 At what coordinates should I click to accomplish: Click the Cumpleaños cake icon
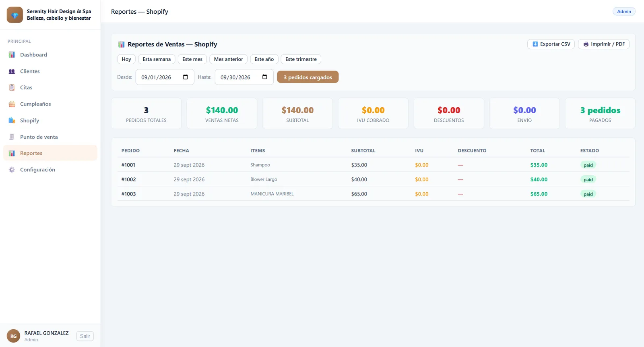click(12, 104)
